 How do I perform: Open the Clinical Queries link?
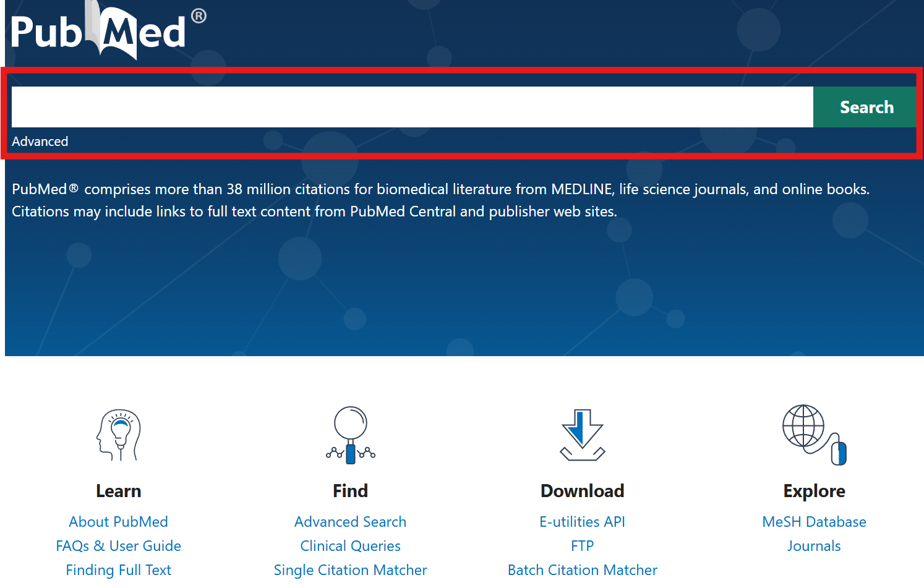351,546
